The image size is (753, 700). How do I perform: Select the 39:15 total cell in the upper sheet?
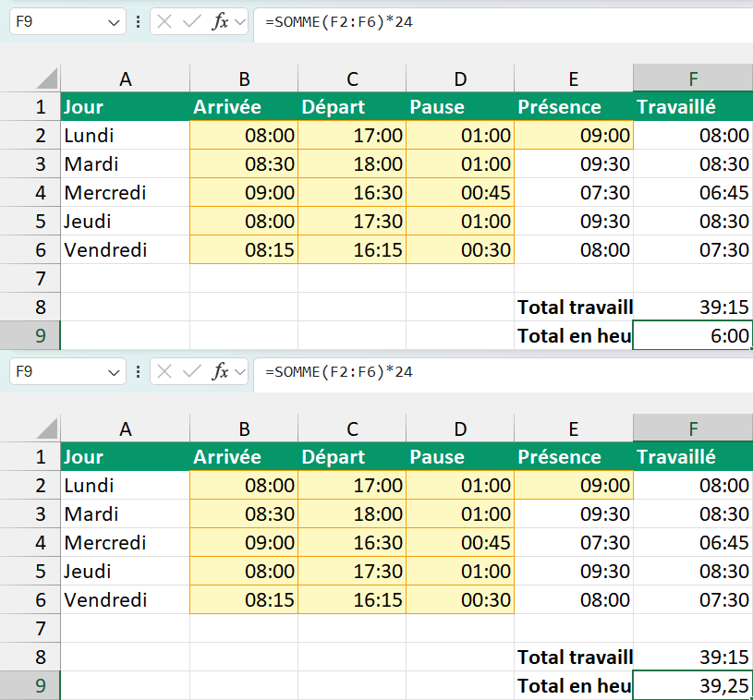point(693,307)
